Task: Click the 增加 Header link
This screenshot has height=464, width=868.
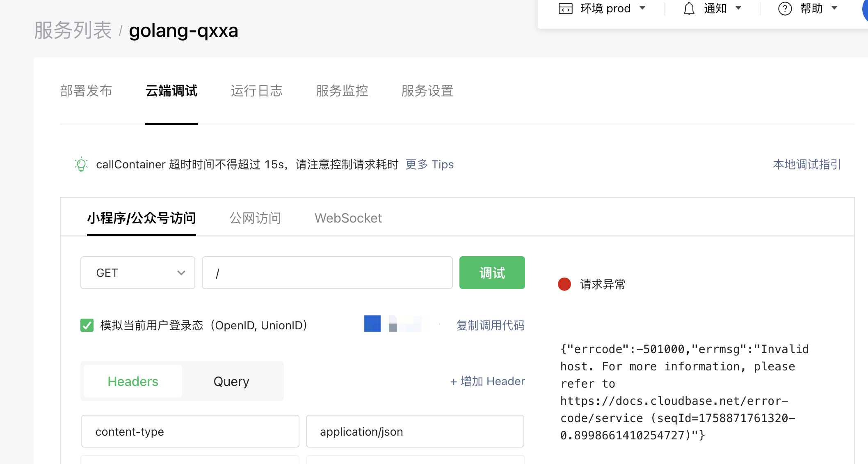Action: point(487,381)
